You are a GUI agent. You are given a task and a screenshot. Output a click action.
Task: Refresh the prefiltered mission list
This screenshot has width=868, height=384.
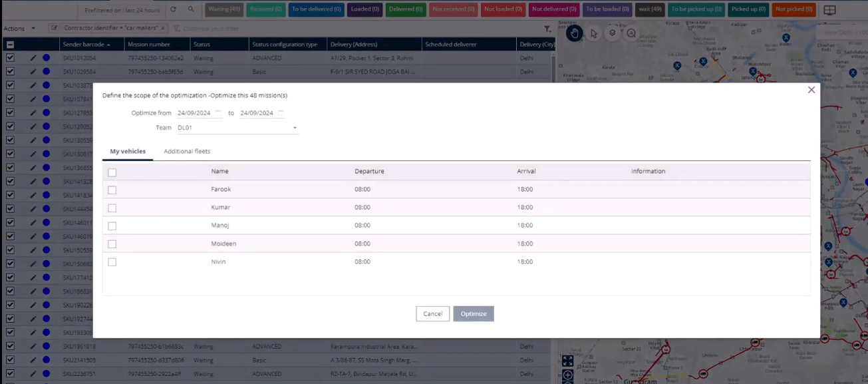[x=174, y=10]
